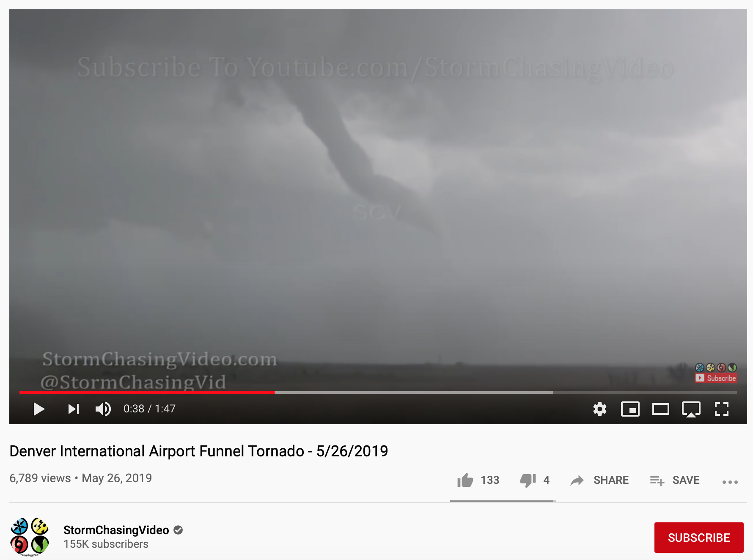Open the three-dot more actions menu

pyautogui.click(x=730, y=482)
